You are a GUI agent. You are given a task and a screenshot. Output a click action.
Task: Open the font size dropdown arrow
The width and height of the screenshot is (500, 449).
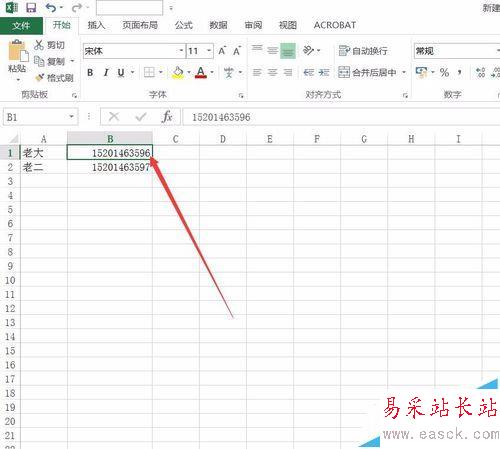[209, 51]
